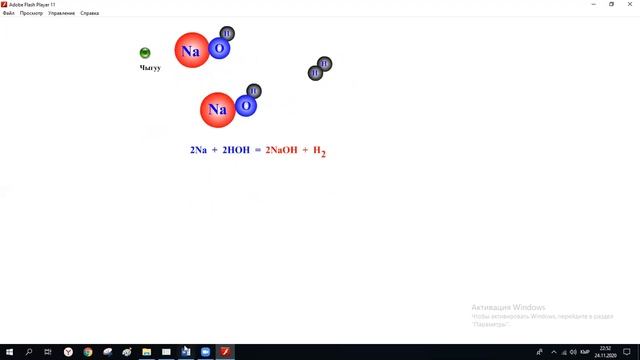Click the lower red Na atom
This screenshot has width=640, height=360.
[x=218, y=110]
